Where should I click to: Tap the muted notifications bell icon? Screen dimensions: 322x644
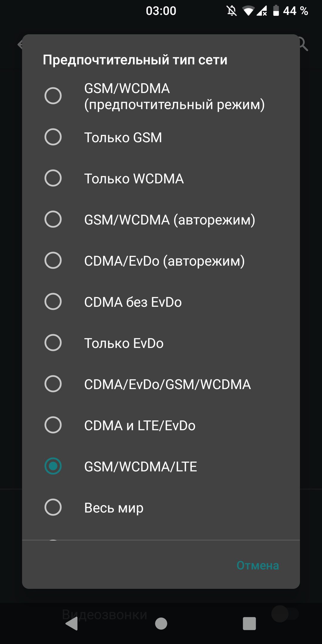click(231, 11)
